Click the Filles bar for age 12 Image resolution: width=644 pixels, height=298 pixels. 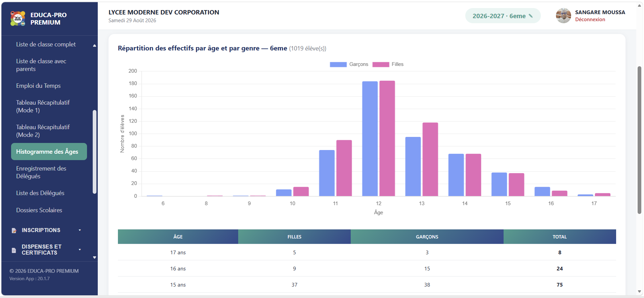click(x=387, y=139)
